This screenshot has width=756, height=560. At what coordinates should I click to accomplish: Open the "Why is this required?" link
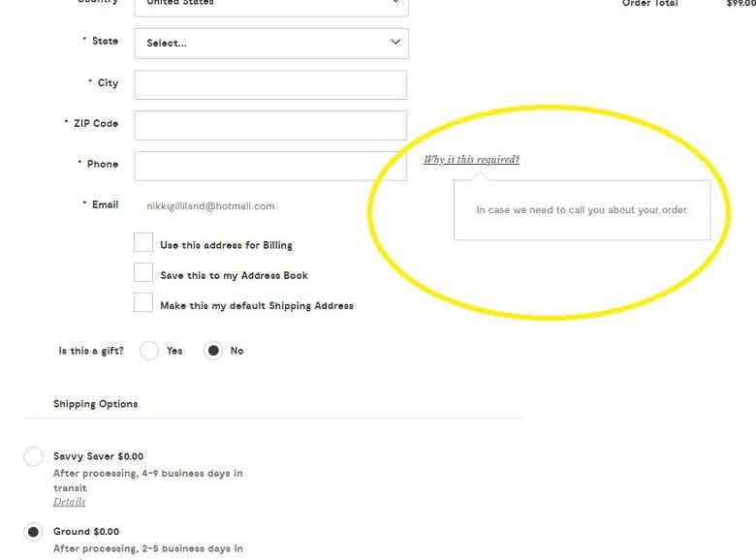pyautogui.click(x=471, y=160)
